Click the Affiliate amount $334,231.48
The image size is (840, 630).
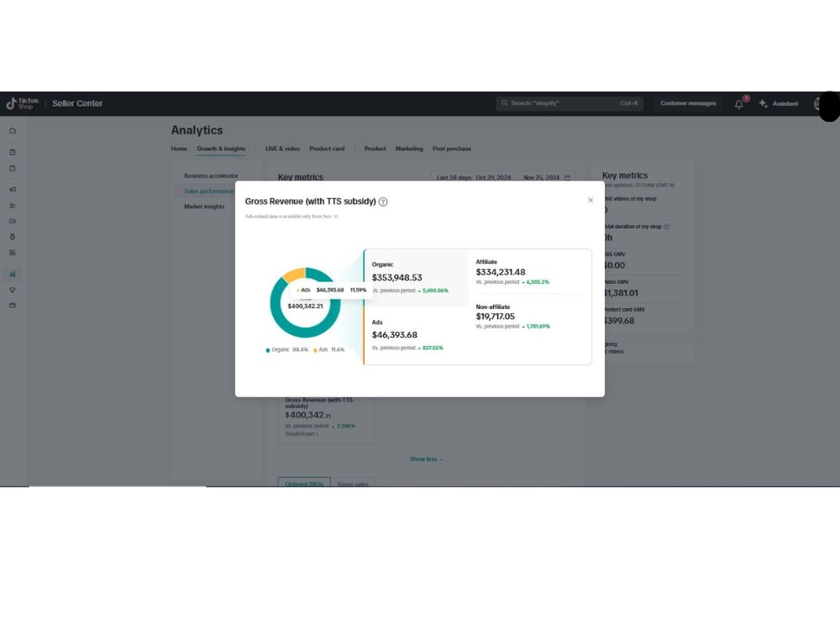501,272
